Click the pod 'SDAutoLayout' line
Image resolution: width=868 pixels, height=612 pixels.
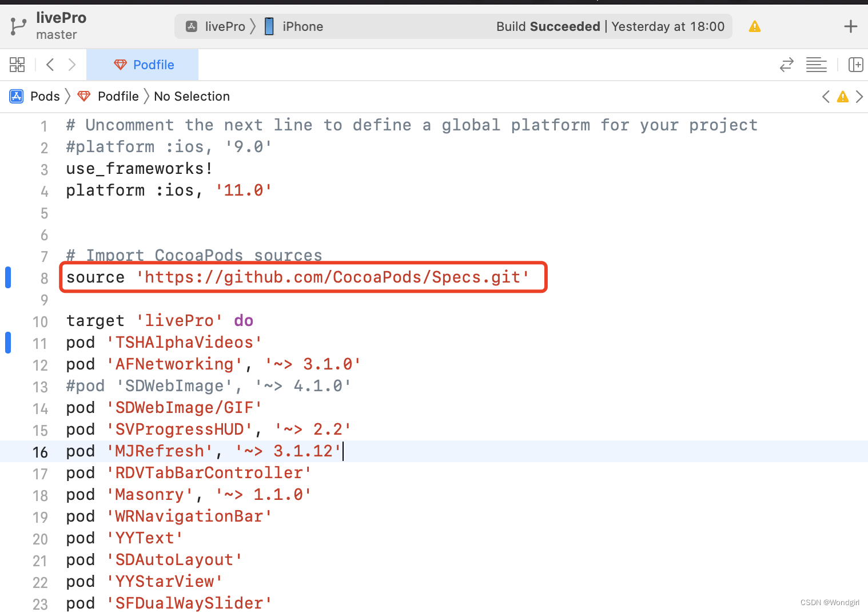coord(154,559)
